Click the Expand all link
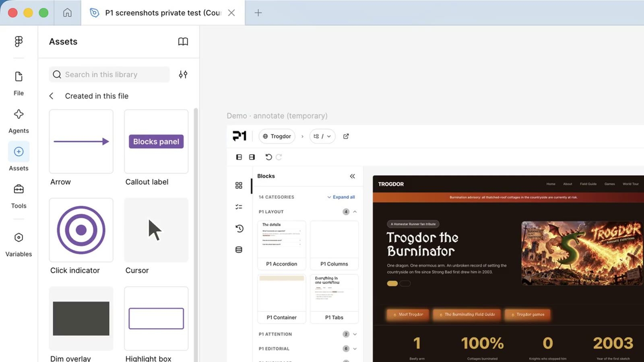This screenshot has height=362, width=644. [341, 197]
